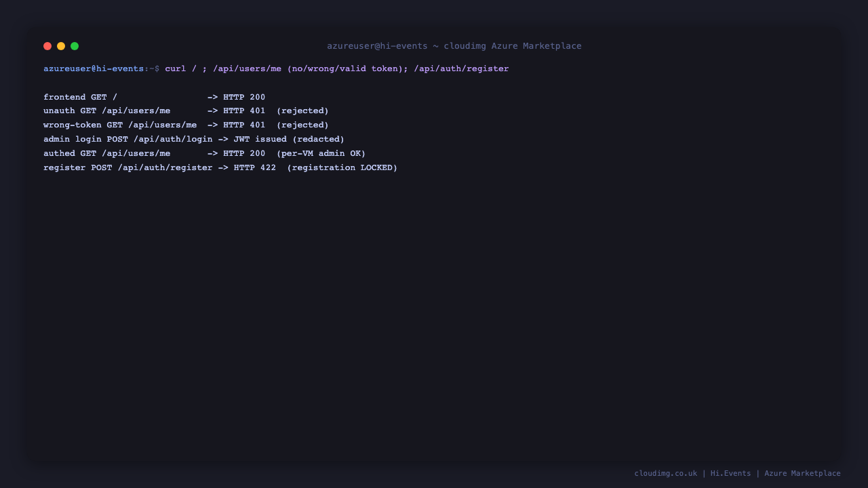Click the terminal title 'azureuser@hi-events ~ cloudimg Azure Marketplace'

(454, 46)
